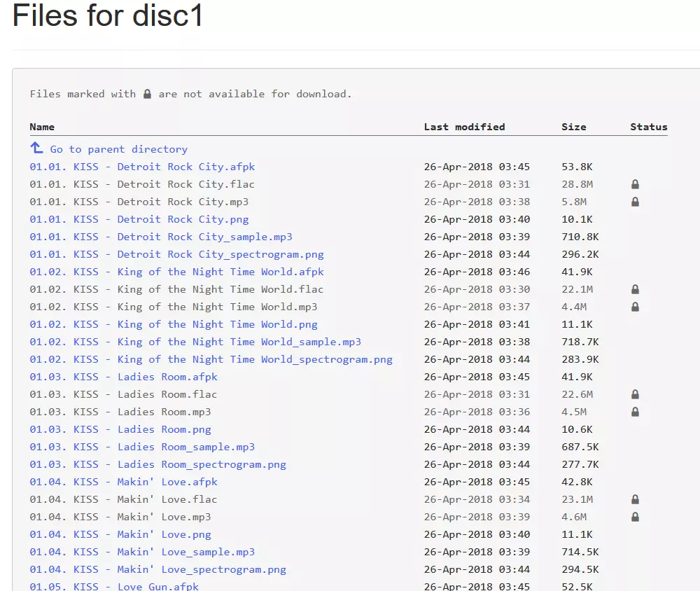Click size value 28.8M

pos(577,184)
